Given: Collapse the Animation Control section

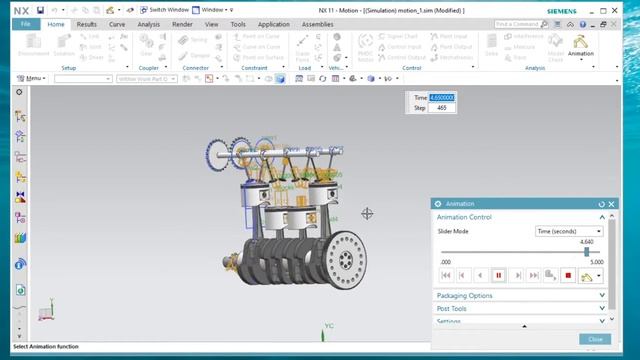Looking at the screenshot, I should coord(602,217).
